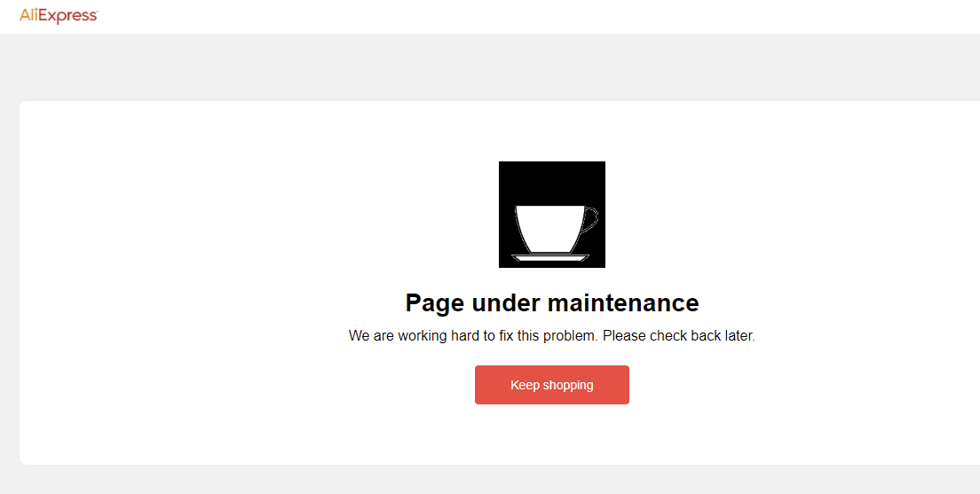
Task: Click the 'Express' part of the logo
Action: click(x=68, y=16)
